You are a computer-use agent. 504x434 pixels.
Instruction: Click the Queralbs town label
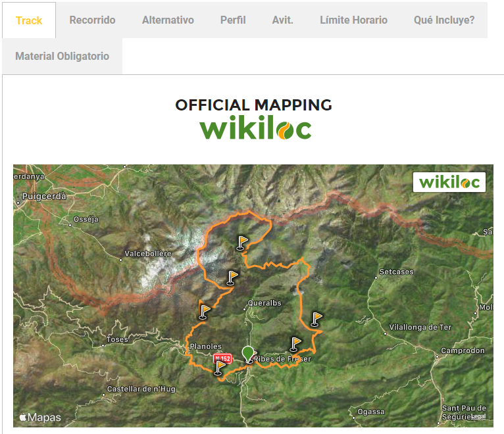click(x=265, y=303)
